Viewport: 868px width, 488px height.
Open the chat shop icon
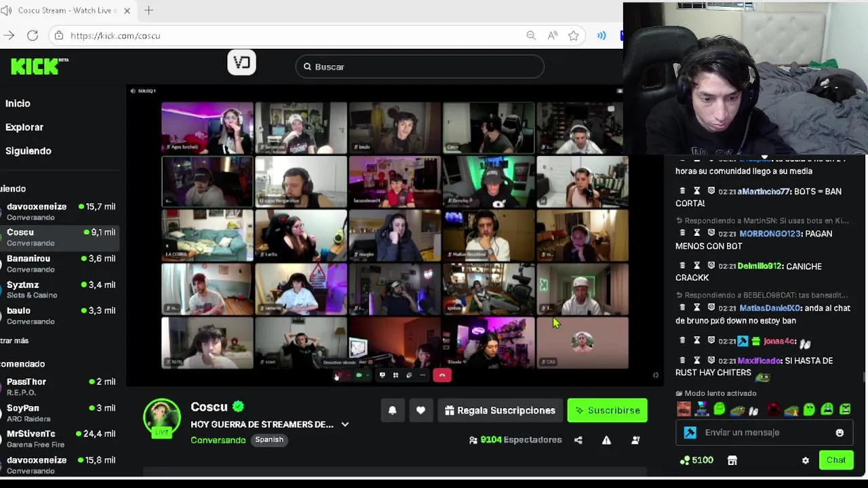point(732,460)
